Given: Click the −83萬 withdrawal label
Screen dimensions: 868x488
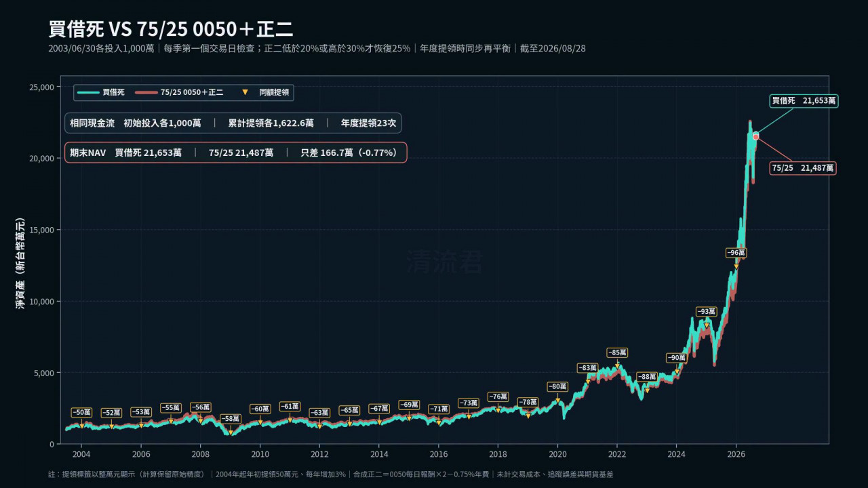Looking at the screenshot, I should [x=587, y=368].
